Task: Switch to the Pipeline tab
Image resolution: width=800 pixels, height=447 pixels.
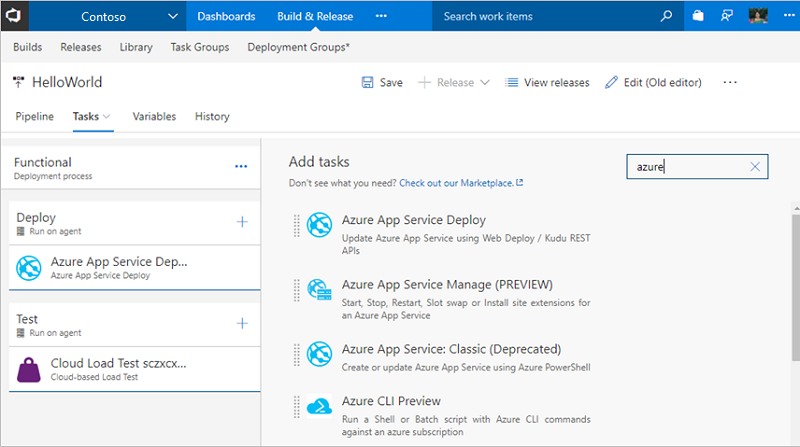Action: click(34, 116)
